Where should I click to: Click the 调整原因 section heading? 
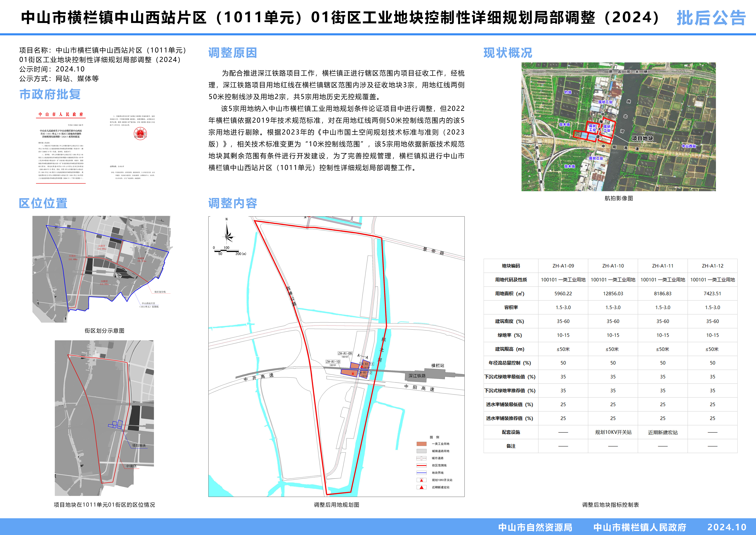(232, 53)
